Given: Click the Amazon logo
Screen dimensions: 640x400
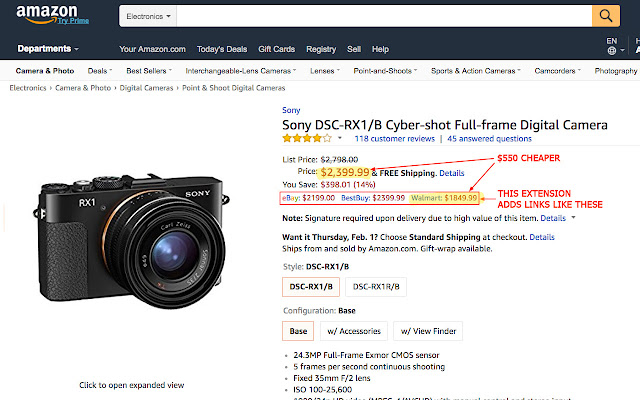Looking at the screenshot, I should (x=47, y=13).
